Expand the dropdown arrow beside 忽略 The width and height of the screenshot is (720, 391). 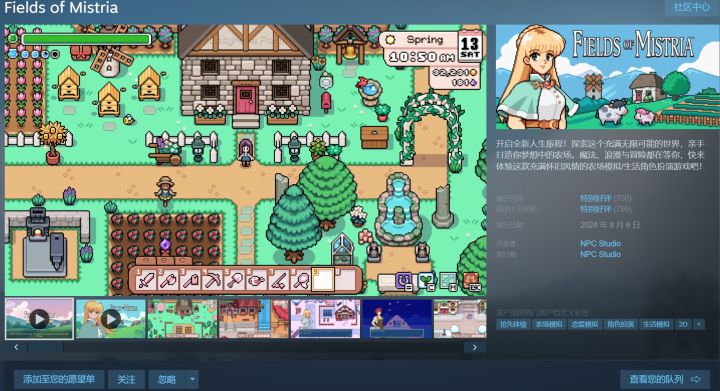[x=192, y=380]
